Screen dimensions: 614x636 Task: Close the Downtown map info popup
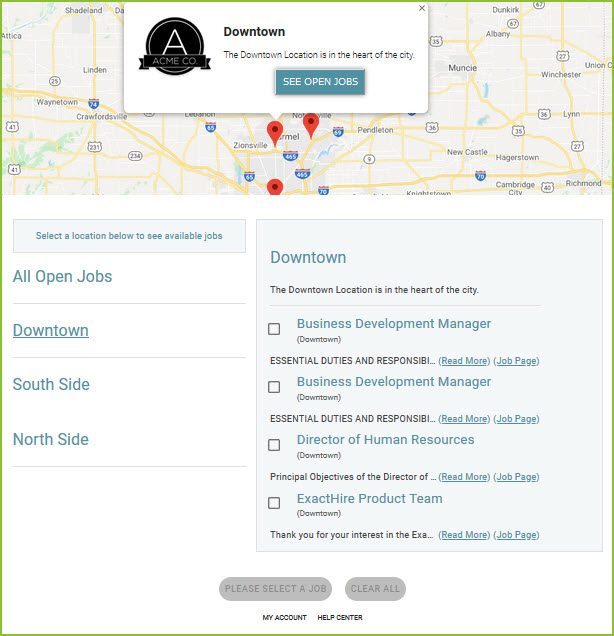coord(422,8)
